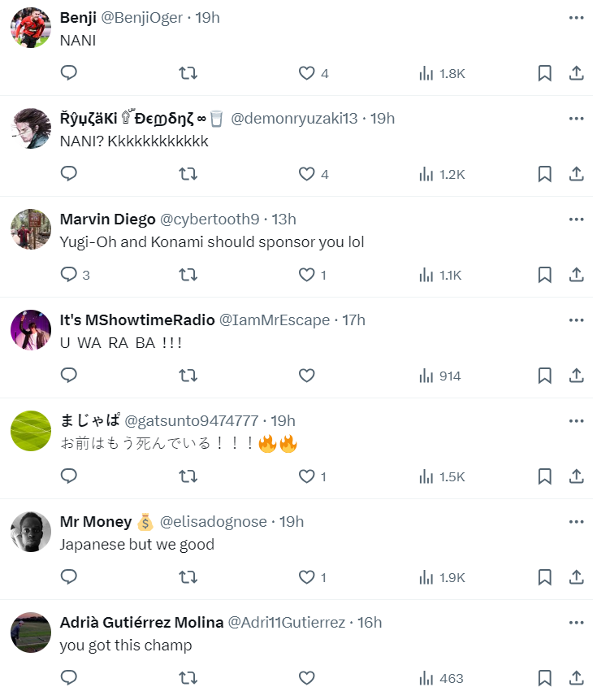Open @IamMrEscape handle link

pos(275,320)
